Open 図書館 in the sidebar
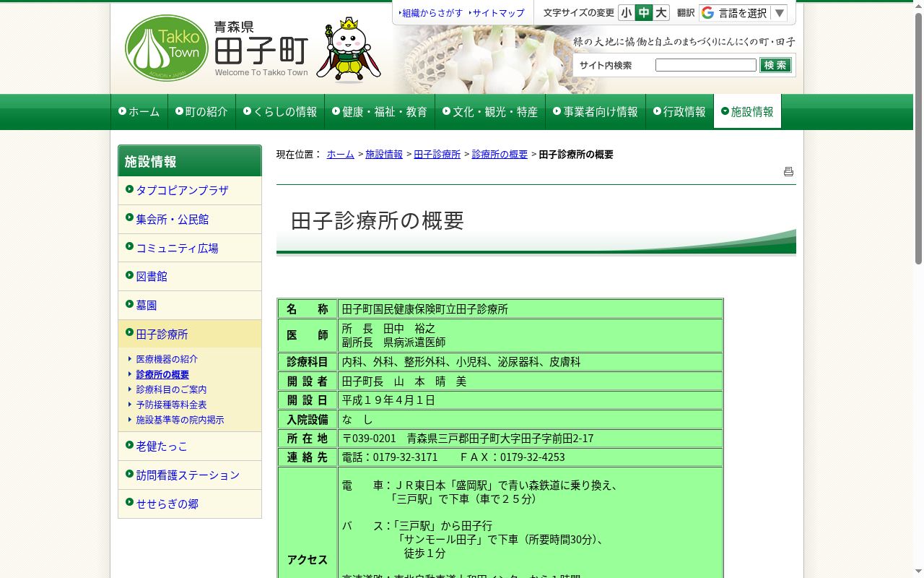924x578 pixels. tap(190, 277)
